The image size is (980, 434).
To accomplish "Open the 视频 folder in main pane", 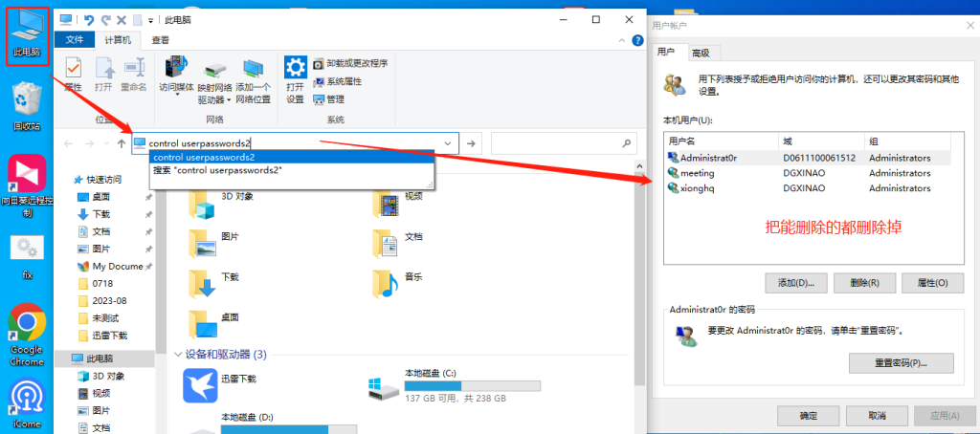I will [398, 204].
